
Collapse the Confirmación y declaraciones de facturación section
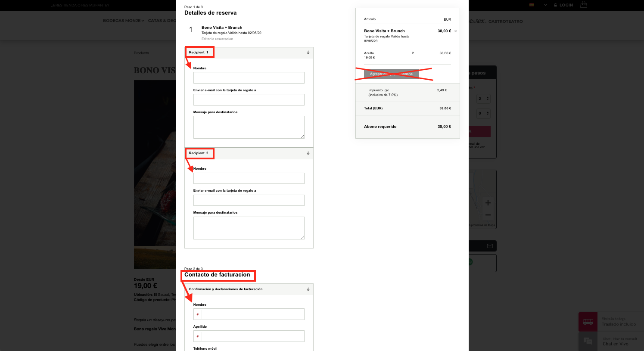click(308, 289)
